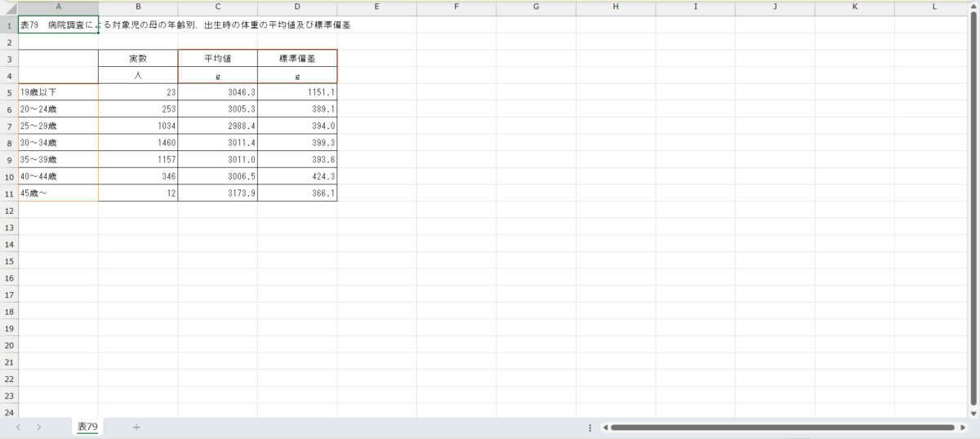The image size is (980, 439).
Task: Click the add new sheet plus icon
Action: pos(136,427)
